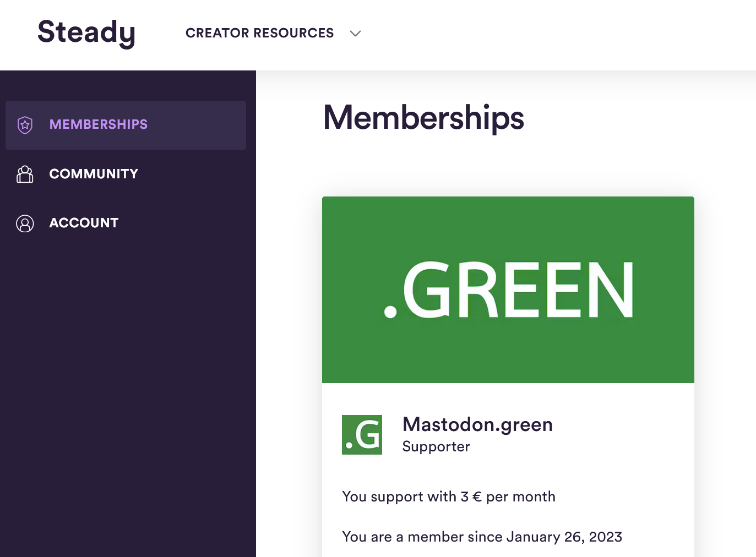The image size is (756, 557).
Task: Go to COMMUNITY in the sidebar
Action: tap(94, 174)
